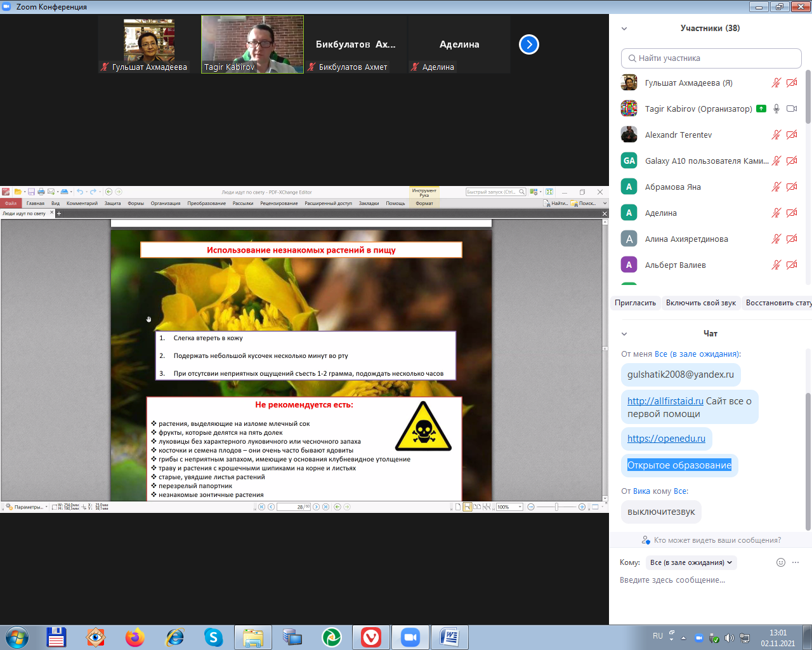Open the Кому recipient dropdown
The height and width of the screenshot is (650, 812).
point(691,562)
